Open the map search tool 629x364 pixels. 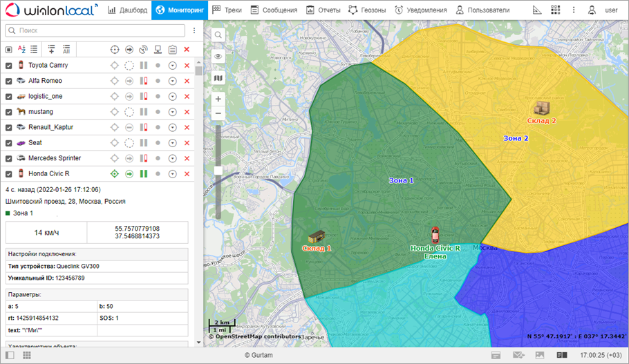coord(218,35)
